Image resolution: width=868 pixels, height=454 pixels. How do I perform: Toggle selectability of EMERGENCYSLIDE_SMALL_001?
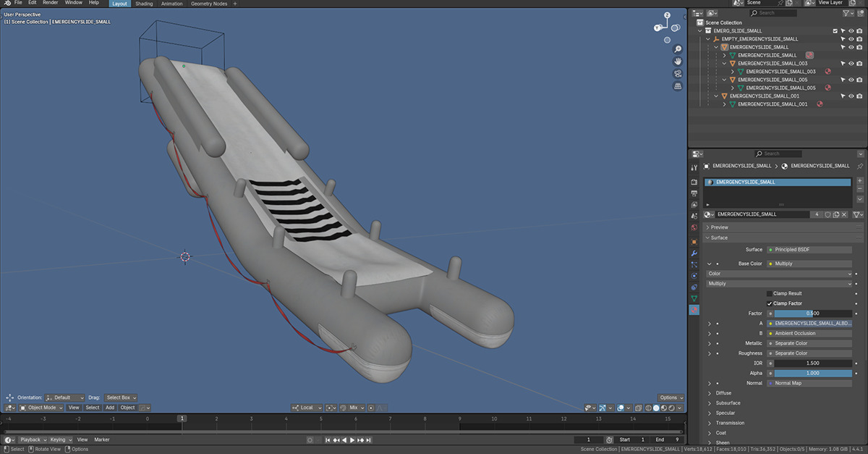pos(843,96)
